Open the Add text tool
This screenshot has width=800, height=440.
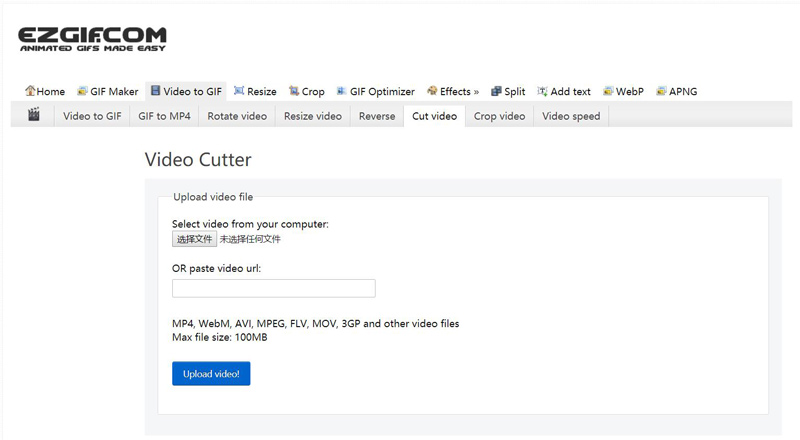(564, 91)
